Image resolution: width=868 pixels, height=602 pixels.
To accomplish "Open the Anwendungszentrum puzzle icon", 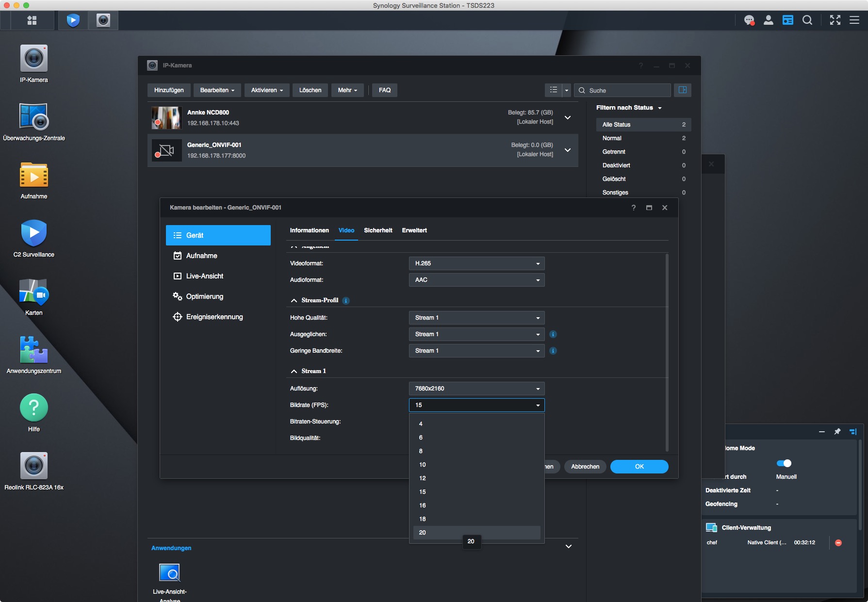I will click(x=34, y=350).
